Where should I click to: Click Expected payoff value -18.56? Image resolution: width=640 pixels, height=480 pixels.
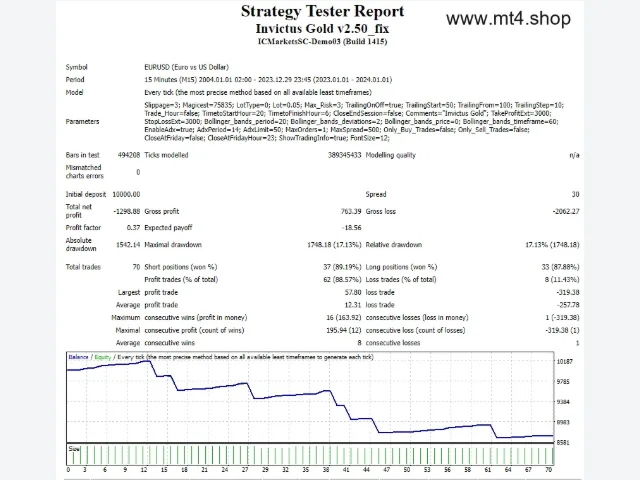351,227
